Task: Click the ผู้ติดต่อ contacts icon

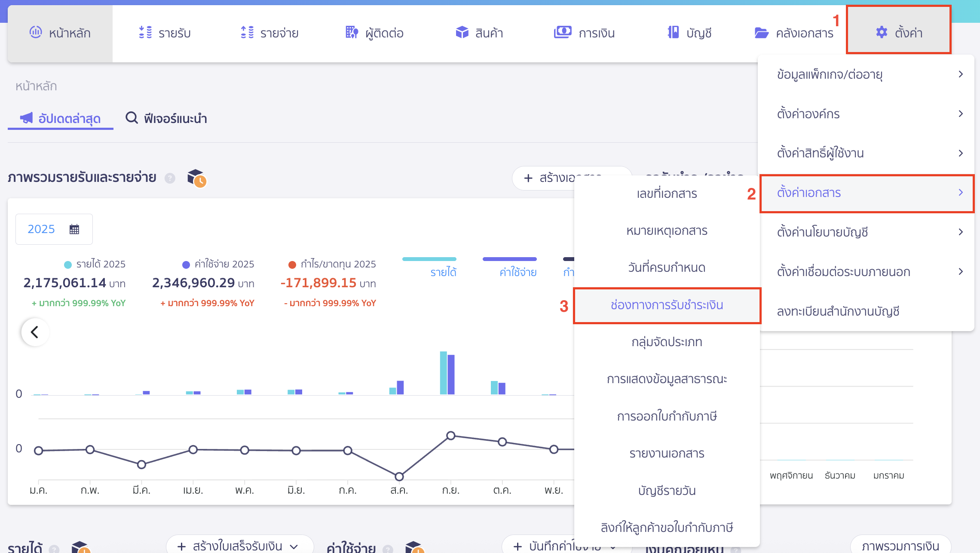Action: point(351,32)
